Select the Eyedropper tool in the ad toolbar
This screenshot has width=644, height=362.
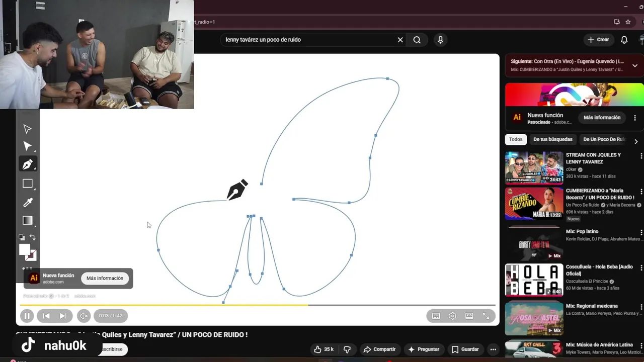[28, 203]
